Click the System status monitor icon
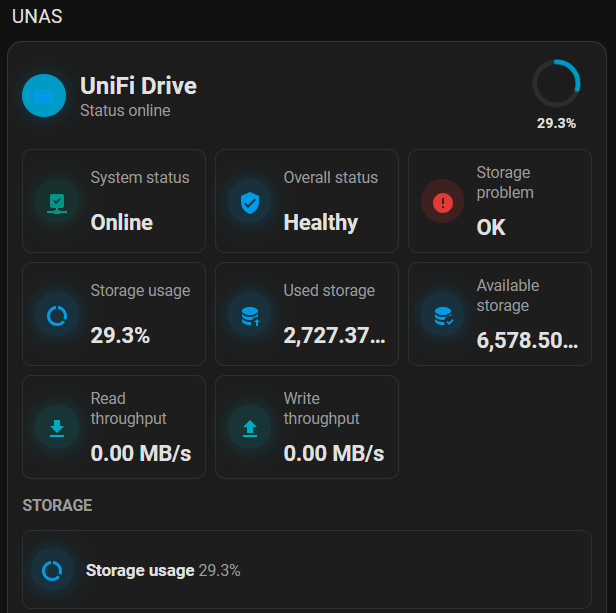 57,202
